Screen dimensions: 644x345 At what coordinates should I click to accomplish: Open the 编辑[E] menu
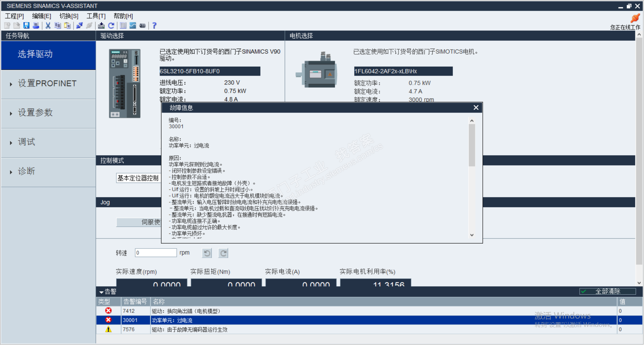pos(42,16)
